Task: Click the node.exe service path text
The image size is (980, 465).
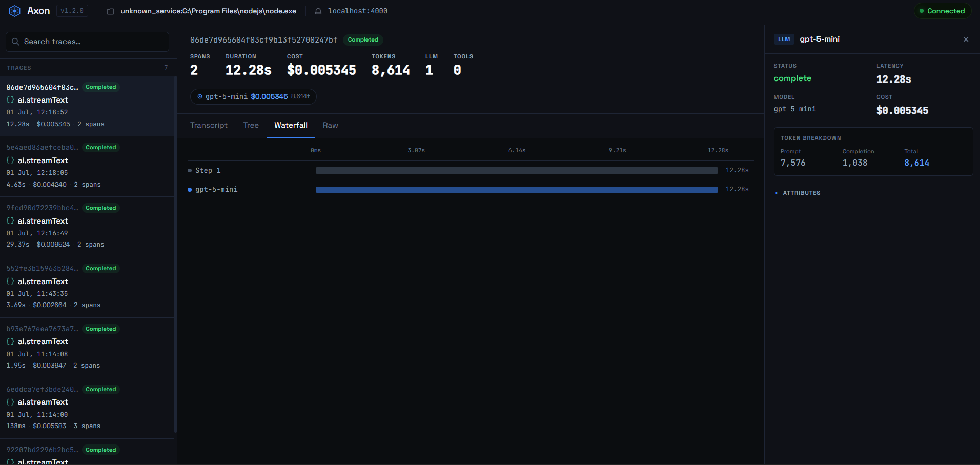Action: click(208, 11)
